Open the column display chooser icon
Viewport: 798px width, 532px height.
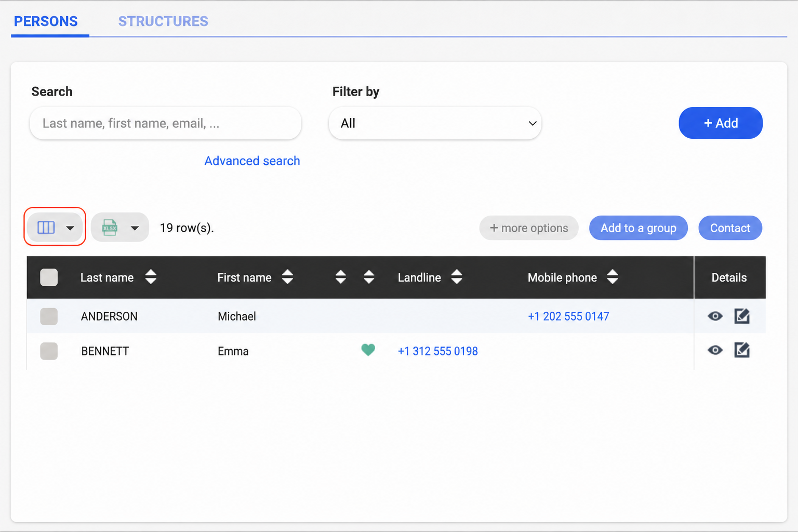point(46,228)
